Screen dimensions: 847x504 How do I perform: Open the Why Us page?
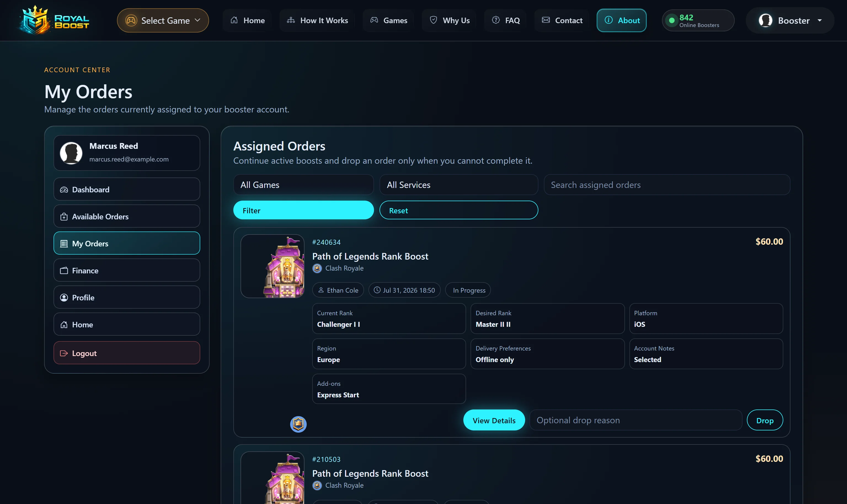click(x=449, y=20)
